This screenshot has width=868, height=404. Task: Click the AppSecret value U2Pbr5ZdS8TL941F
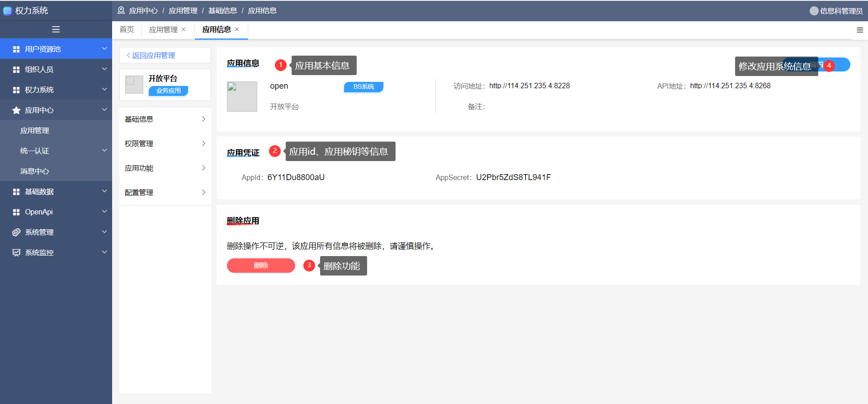[514, 177]
